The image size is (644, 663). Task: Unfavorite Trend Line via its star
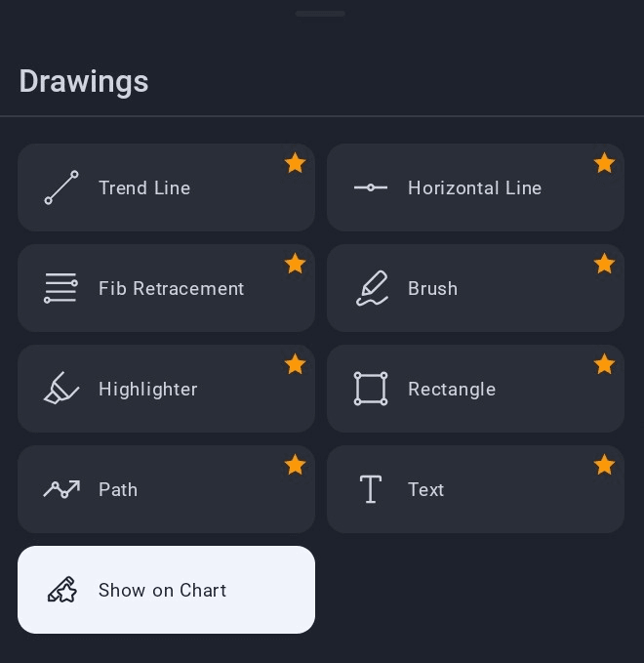pos(295,163)
